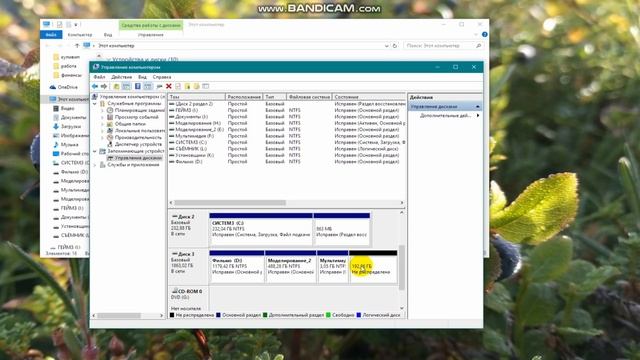This screenshot has height=360, width=640.
Task: Select Фильмы (D:) partition block on Диск 3
Action: click(x=237, y=267)
